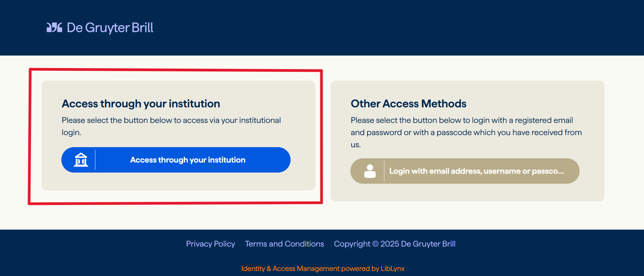Viewport: 644px width, 276px height.
Task: Click the bank building icon on blue button
Action: coord(81,160)
